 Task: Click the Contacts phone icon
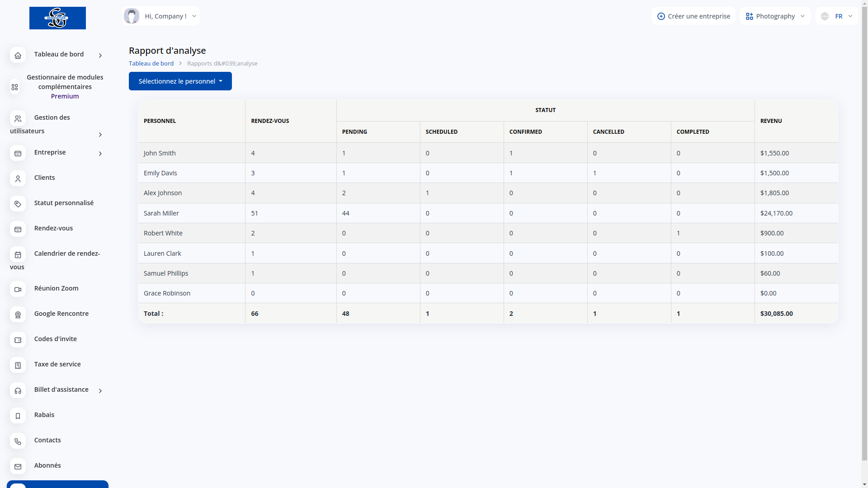(x=18, y=441)
